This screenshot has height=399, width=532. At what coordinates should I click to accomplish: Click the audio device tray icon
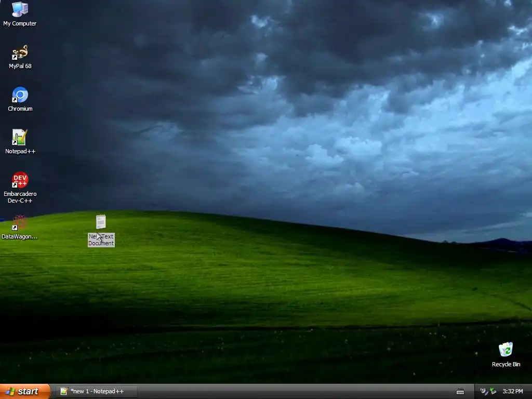[484, 391]
